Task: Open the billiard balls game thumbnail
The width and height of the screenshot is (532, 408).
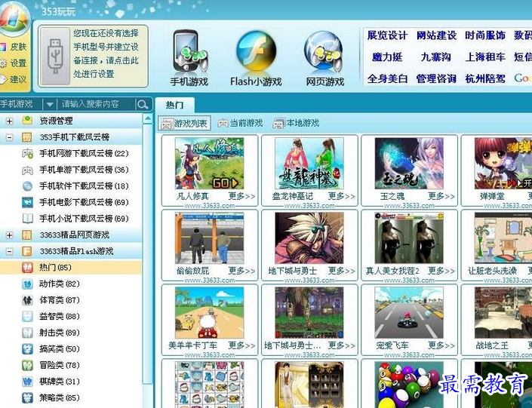Action: (409, 385)
